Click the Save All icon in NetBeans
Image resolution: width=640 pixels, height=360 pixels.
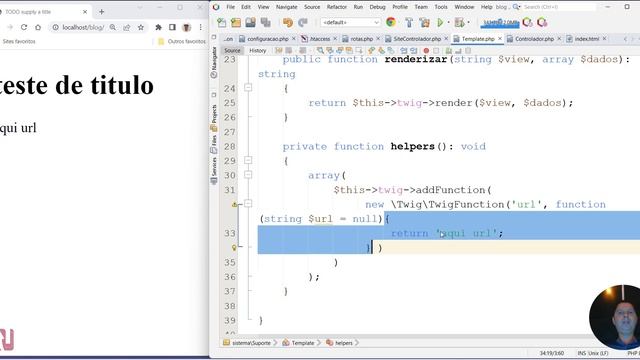(265, 22)
